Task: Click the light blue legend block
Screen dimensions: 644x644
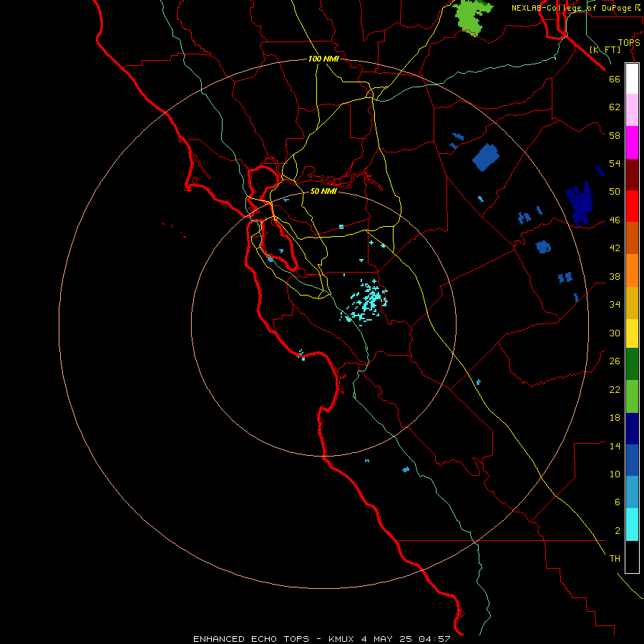Action: pos(632,492)
